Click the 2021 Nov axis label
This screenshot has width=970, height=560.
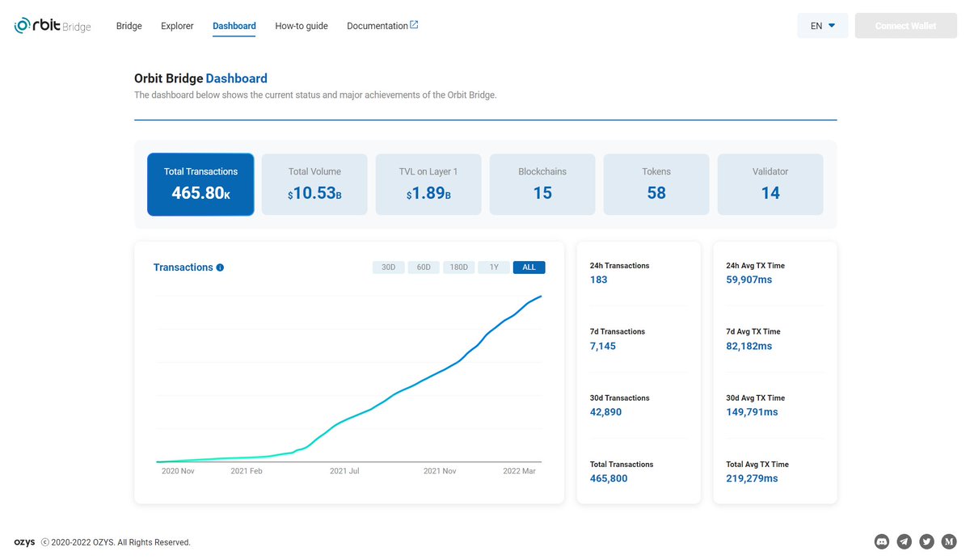(440, 470)
